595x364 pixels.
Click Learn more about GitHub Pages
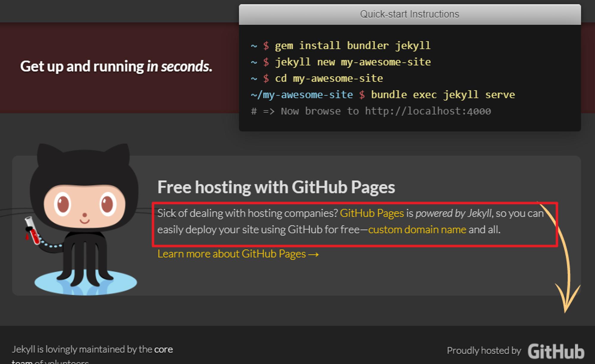click(x=238, y=254)
